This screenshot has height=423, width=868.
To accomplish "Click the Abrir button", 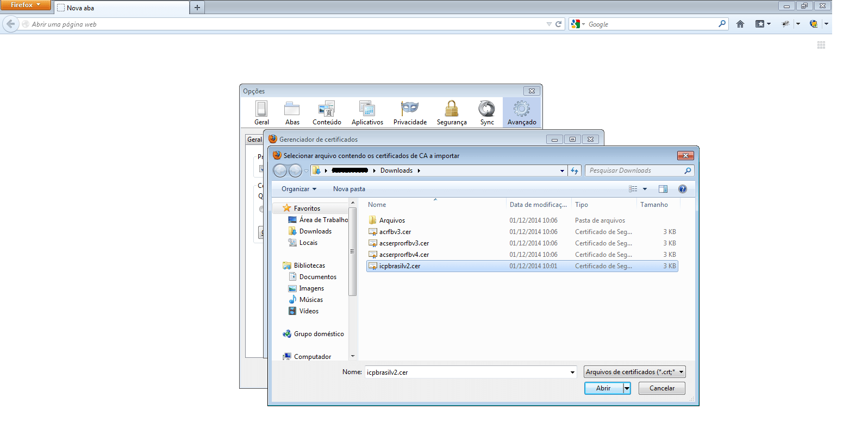I will pos(603,388).
